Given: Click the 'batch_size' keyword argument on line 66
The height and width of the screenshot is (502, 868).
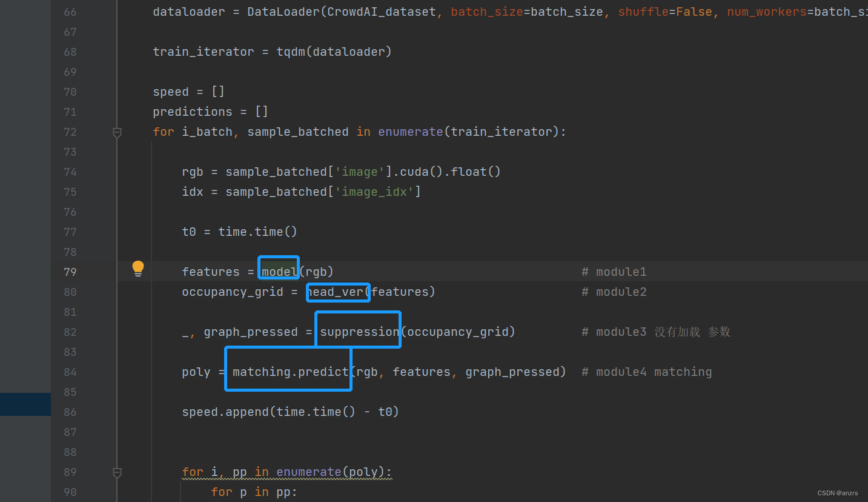Looking at the screenshot, I should [x=486, y=11].
